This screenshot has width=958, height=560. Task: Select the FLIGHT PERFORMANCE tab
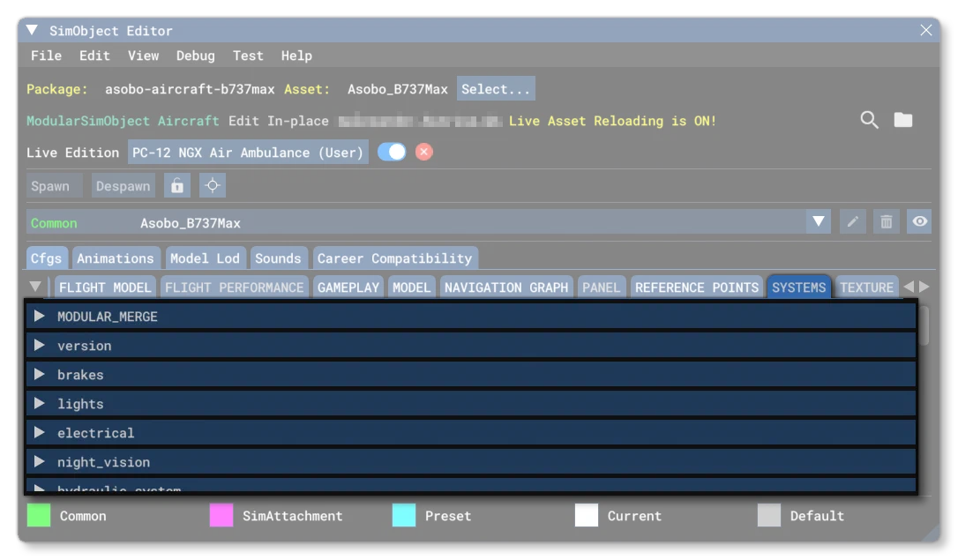234,287
